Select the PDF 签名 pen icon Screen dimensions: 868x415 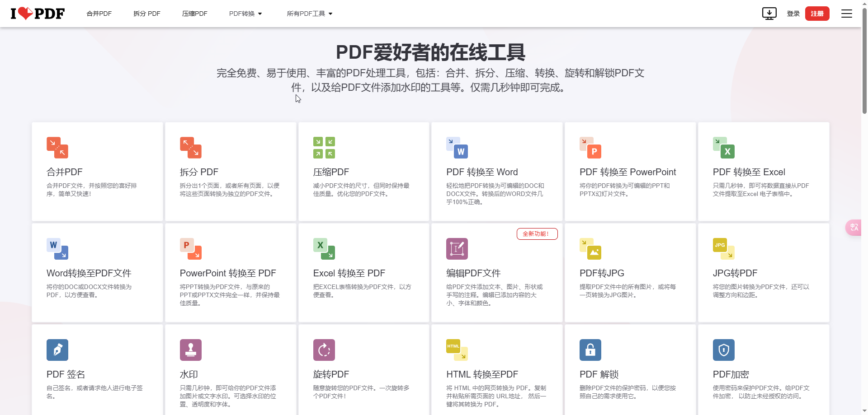[x=57, y=350]
